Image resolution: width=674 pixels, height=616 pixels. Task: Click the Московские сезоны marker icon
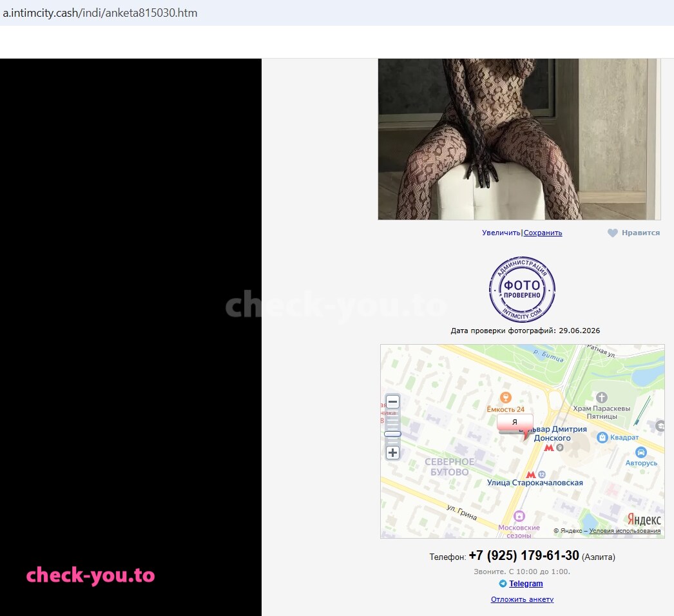pyautogui.click(x=519, y=516)
